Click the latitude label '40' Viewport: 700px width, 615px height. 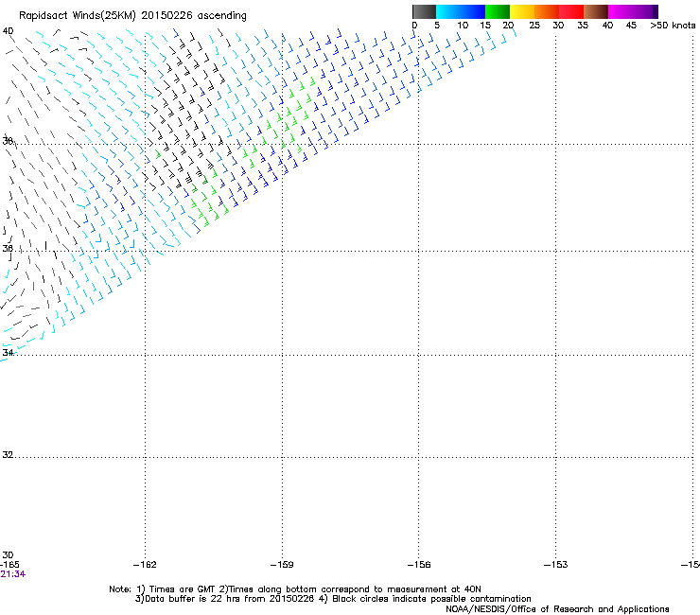pyautogui.click(x=8, y=31)
